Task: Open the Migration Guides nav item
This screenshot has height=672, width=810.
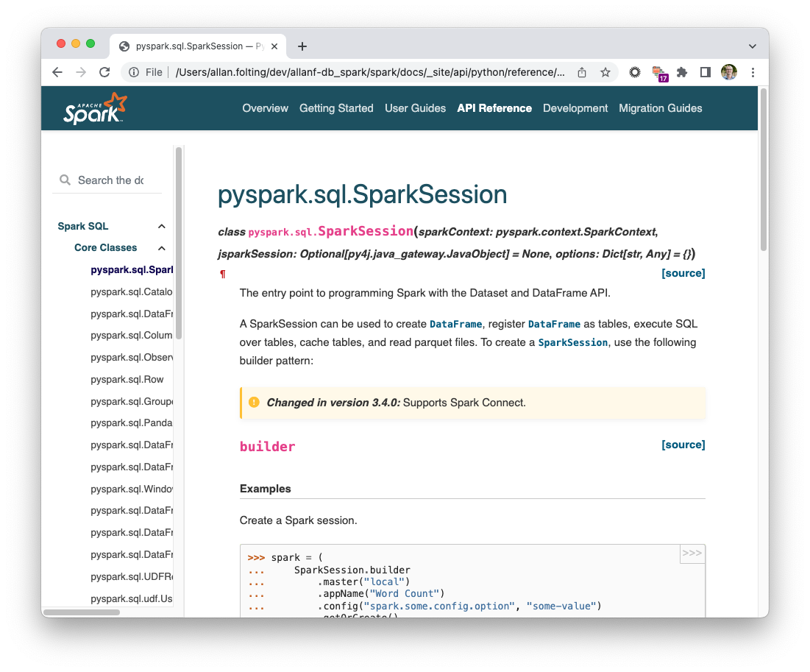Action: click(x=660, y=108)
